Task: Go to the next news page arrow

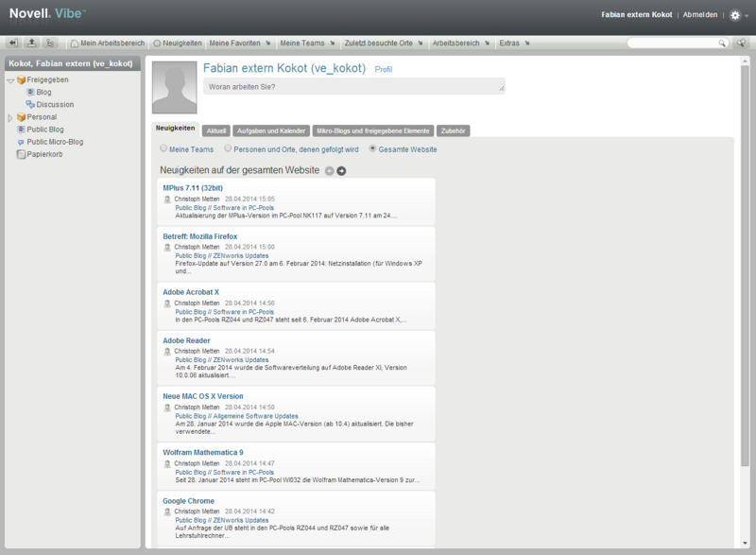Action: click(x=341, y=171)
